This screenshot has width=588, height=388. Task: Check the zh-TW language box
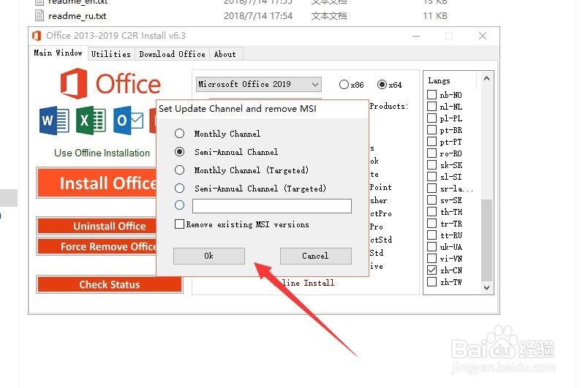tap(432, 281)
